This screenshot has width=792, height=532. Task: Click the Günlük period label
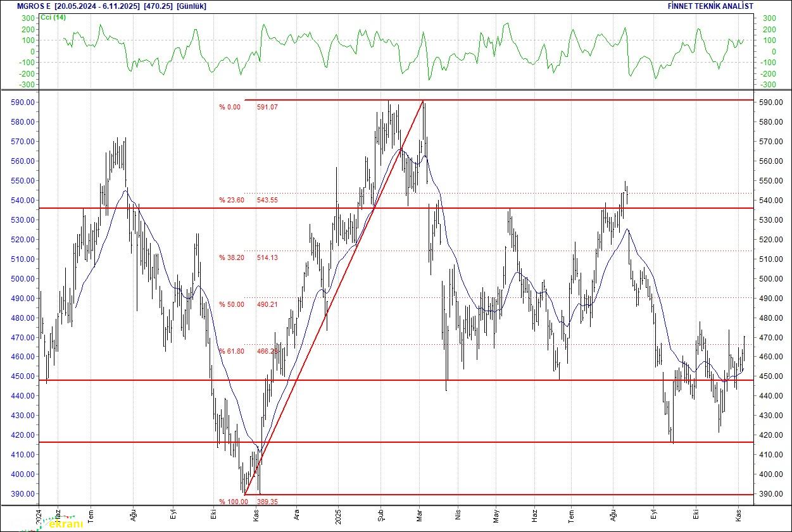pyautogui.click(x=192, y=6)
